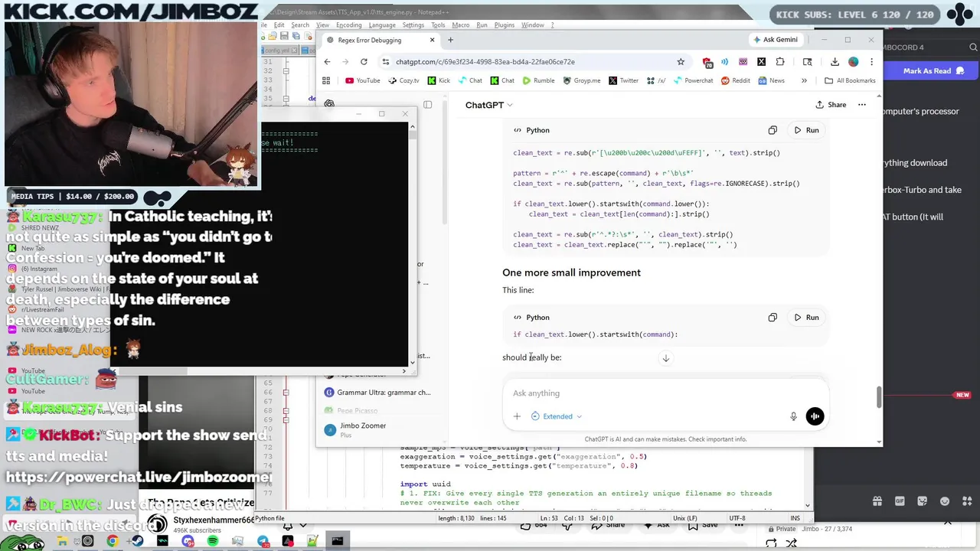
Task: Open the ChatGPT model selector dropdown
Action: pos(488,105)
